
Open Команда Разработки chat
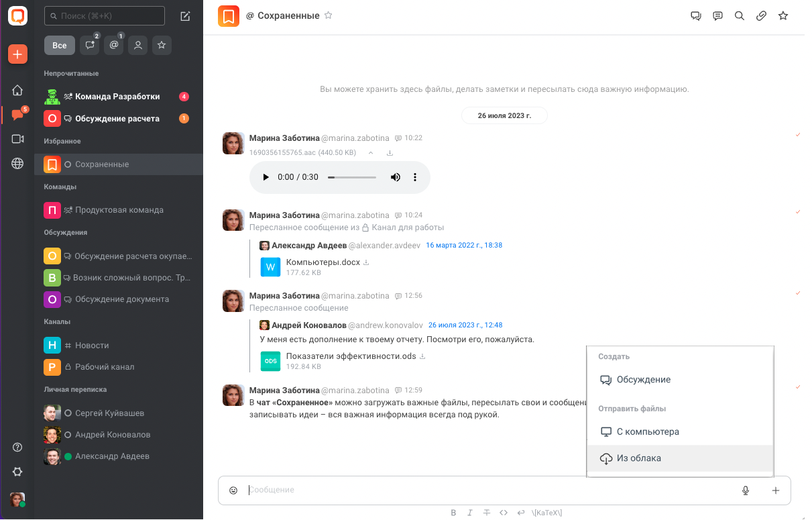[117, 97]
